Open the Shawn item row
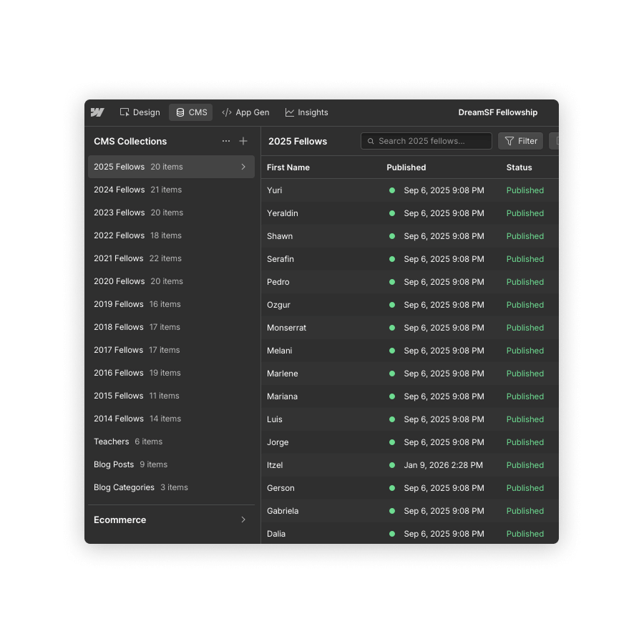 [x=410, y=236]
